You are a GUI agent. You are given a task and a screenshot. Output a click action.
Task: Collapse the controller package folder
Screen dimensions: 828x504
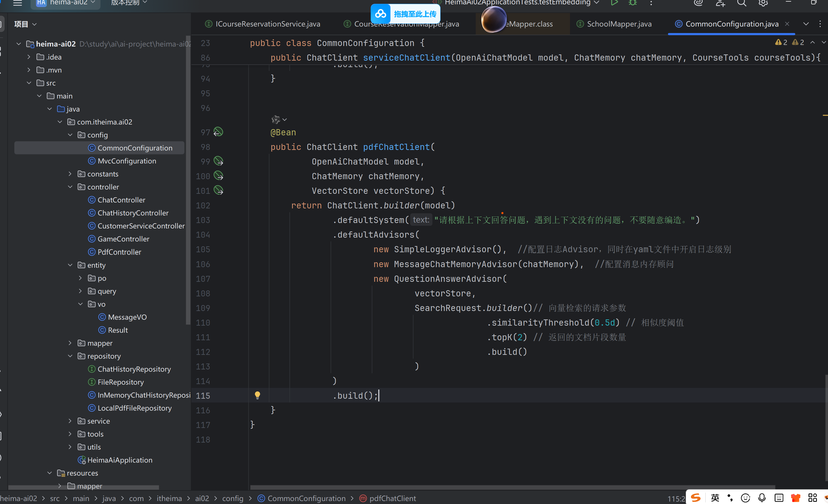(70, 187)
